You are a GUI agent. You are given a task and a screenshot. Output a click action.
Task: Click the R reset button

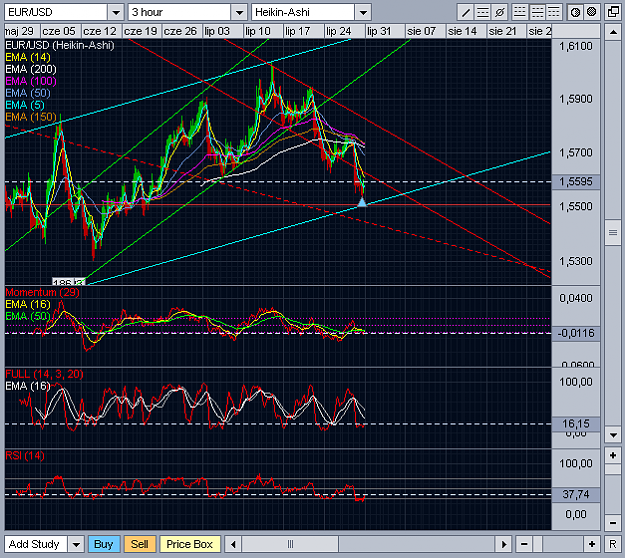pyautogui.click(x=613, y=544)
